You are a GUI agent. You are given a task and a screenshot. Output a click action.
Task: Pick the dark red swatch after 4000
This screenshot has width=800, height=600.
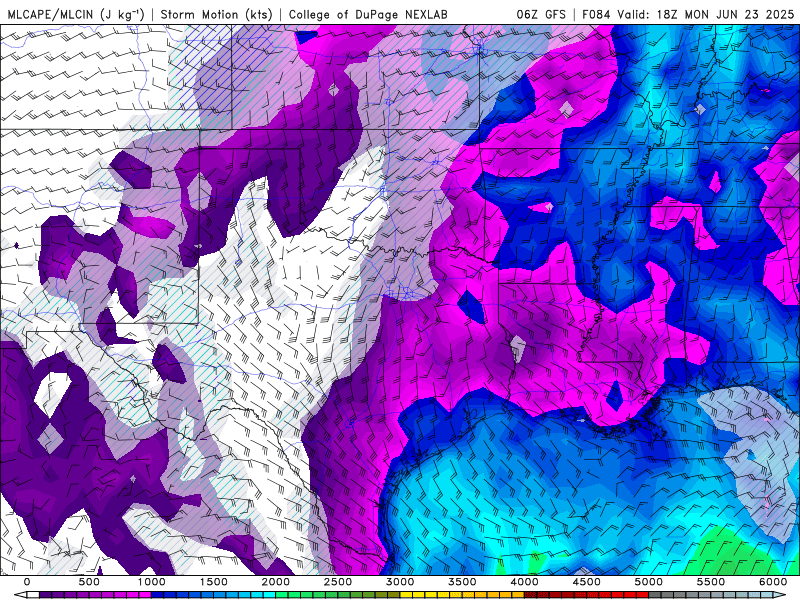[x=531, y=595]
